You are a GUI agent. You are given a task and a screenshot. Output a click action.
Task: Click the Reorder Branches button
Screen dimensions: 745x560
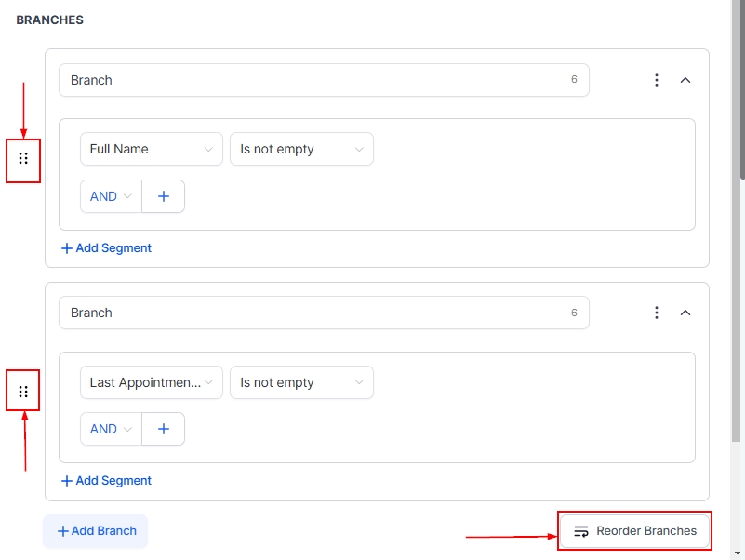(635, 531)
